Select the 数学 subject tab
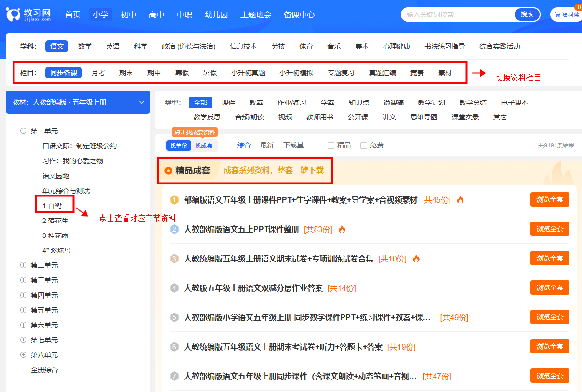The image size is (582, 392). (x=85, y=46)
